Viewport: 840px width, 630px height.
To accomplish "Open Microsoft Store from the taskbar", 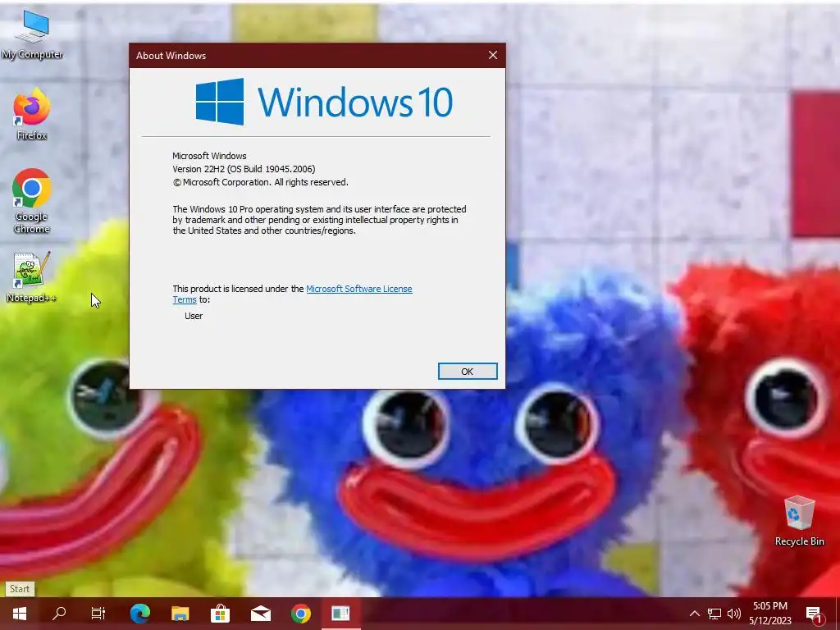I will [220, 614].
